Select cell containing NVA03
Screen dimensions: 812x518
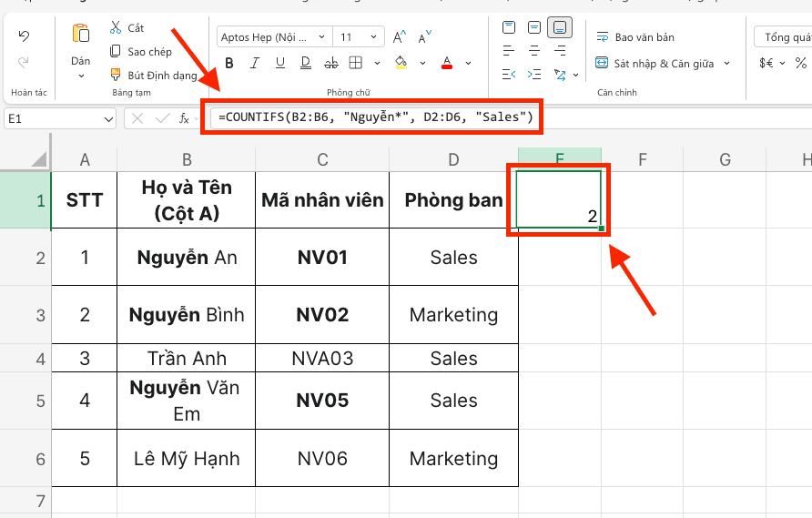tap(322, 358)
